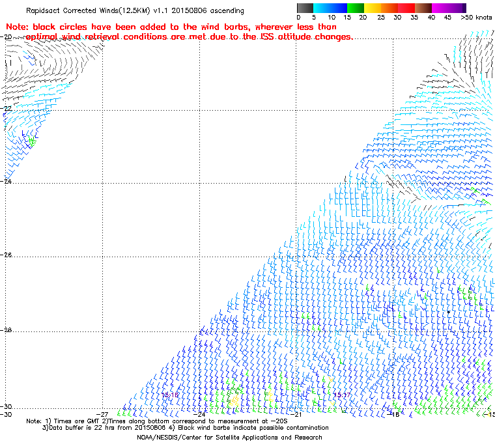Click the legend value label '45'
Viewport: 495px width, 448px height.
click(447, 18)
